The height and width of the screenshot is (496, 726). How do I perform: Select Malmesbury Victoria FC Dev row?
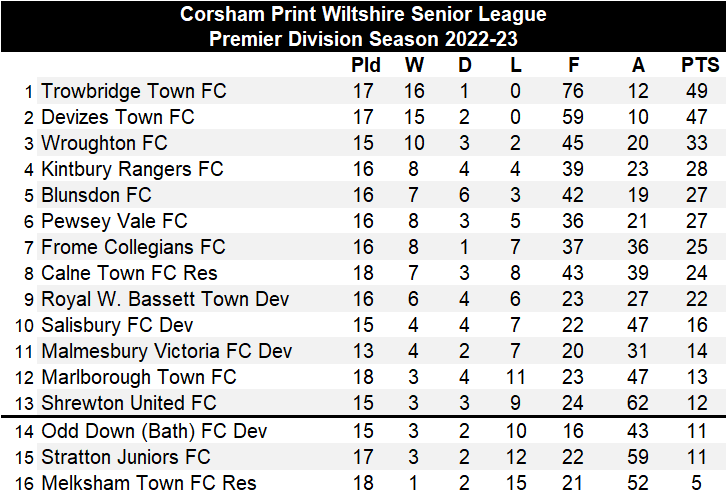(x=363, y=351)
